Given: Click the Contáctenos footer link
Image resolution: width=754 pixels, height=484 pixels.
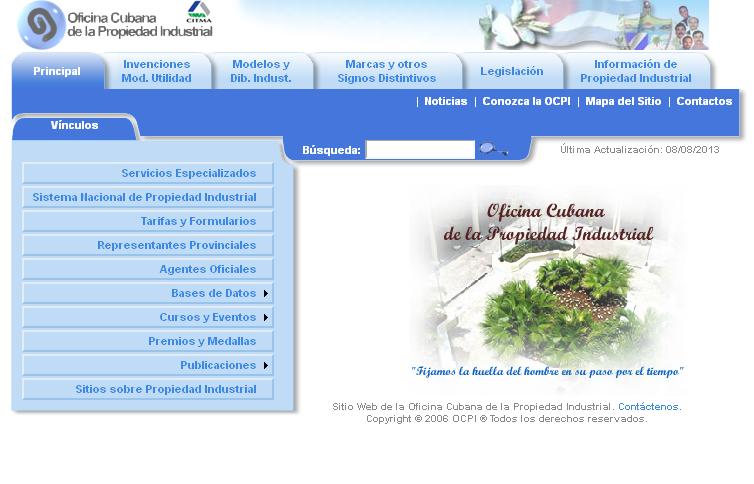Looking at the screenshot, I should pyautogui.click(x=648, y=407).
